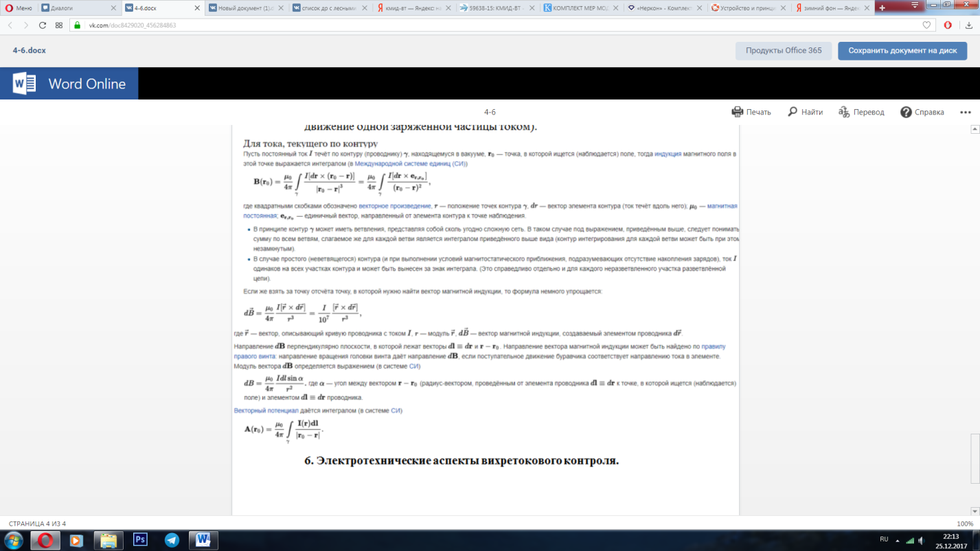Click the volume speaker tray icon
The image size is (980, 551).
pyautogui.click(x=921, y=540)
